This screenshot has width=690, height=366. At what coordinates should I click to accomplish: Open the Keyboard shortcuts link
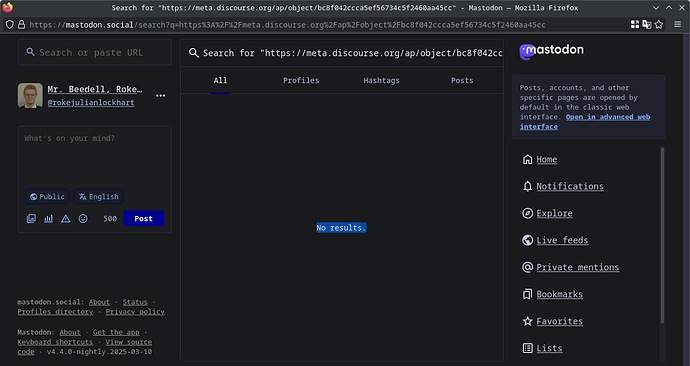(55, 342)
